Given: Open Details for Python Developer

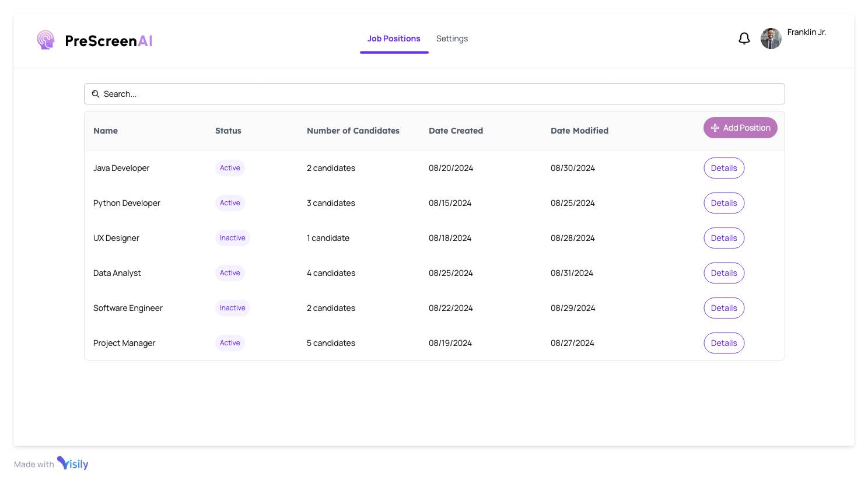Looking at the screenshot, I should click(x=724, y=203).
